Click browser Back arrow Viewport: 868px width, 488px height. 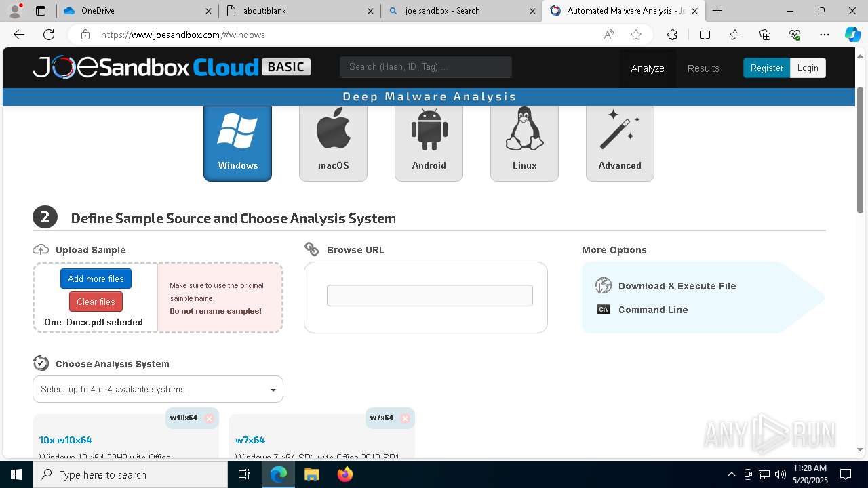tap(19, 35)
